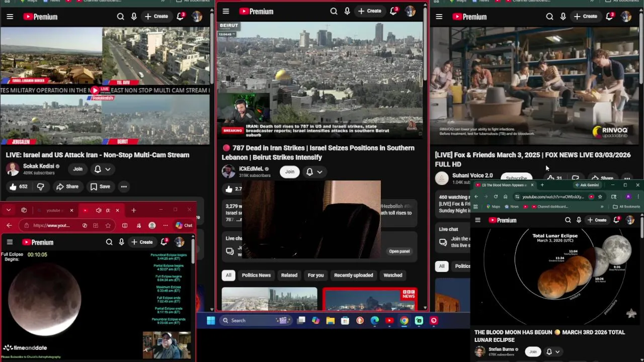644x362 pixels.
Task: Open hamburger menu in the iCkEdMeL video window
Action: click(226, 11)
